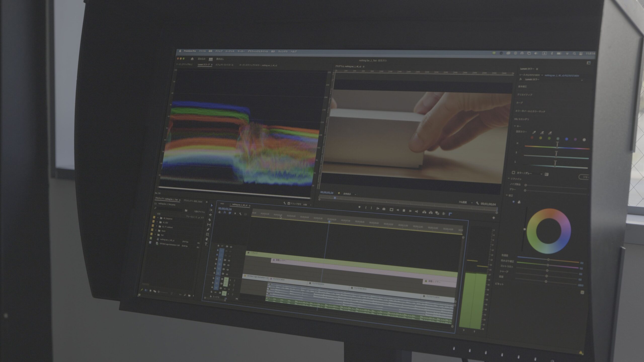Select the Type (T) tool
Image resolution: width=644 pixels, height=362 pixels.
pos(206,244)
